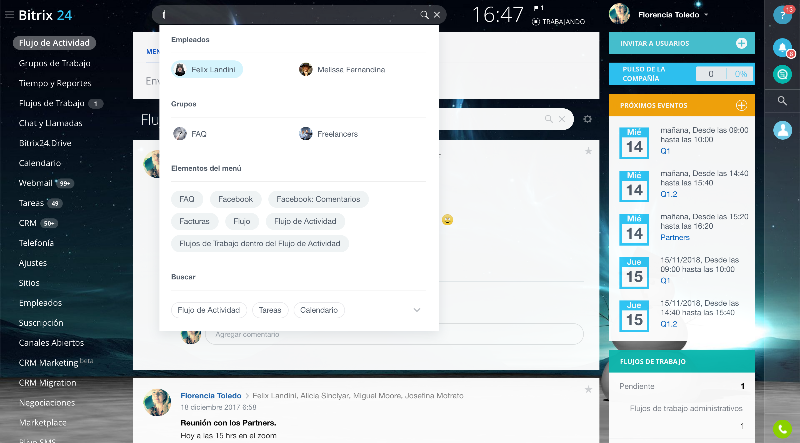Open Tareas in sidebar

tap(31, 203)
